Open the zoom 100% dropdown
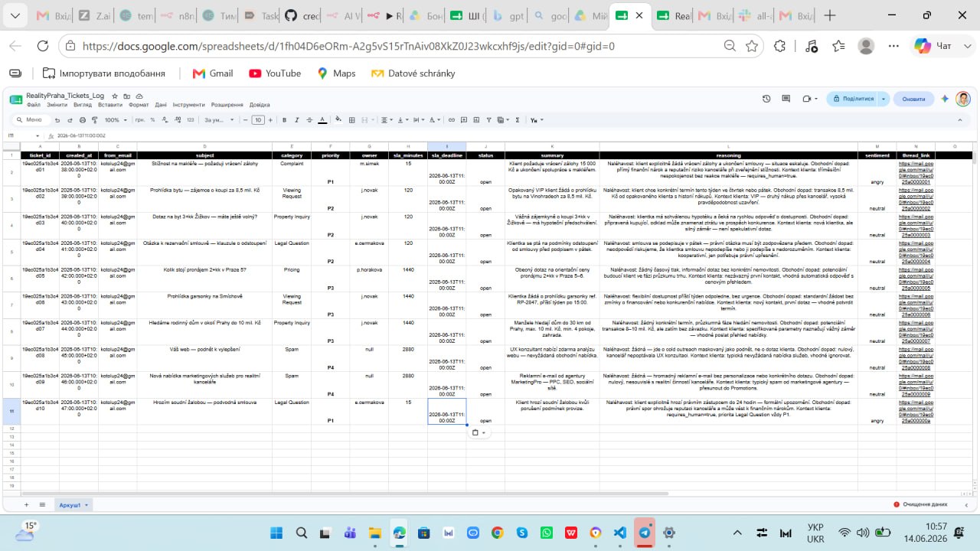 click(x=115, y=120)
